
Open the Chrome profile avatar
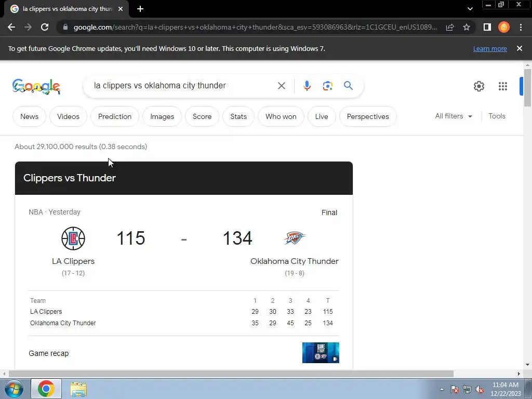click(504, 27)
